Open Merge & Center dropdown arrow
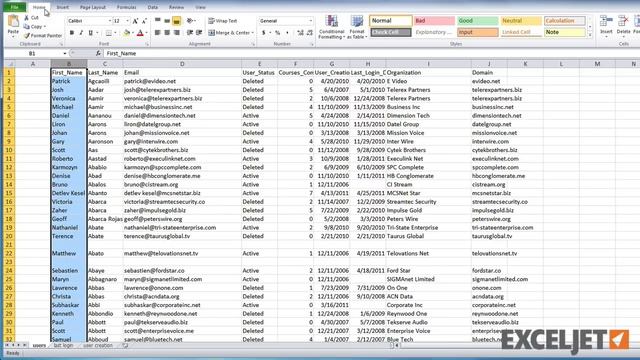Image resolution: width=640 pixels, height=360 pixels. point(253,33)
